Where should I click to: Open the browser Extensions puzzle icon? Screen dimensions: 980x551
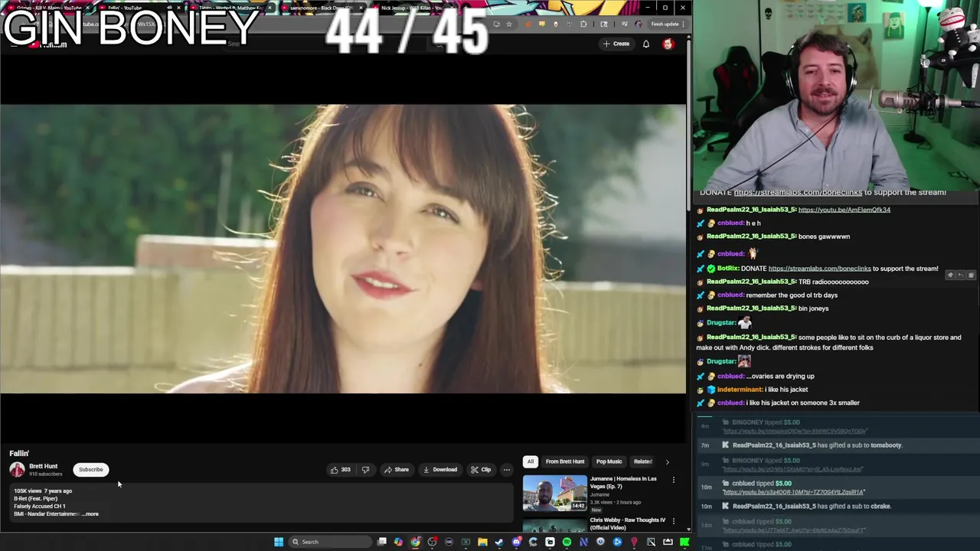583,24
